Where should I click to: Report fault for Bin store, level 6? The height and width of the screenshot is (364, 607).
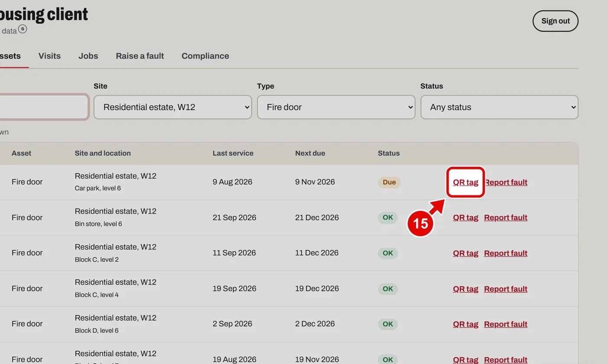pyautogui.click(x=506, y=218)
